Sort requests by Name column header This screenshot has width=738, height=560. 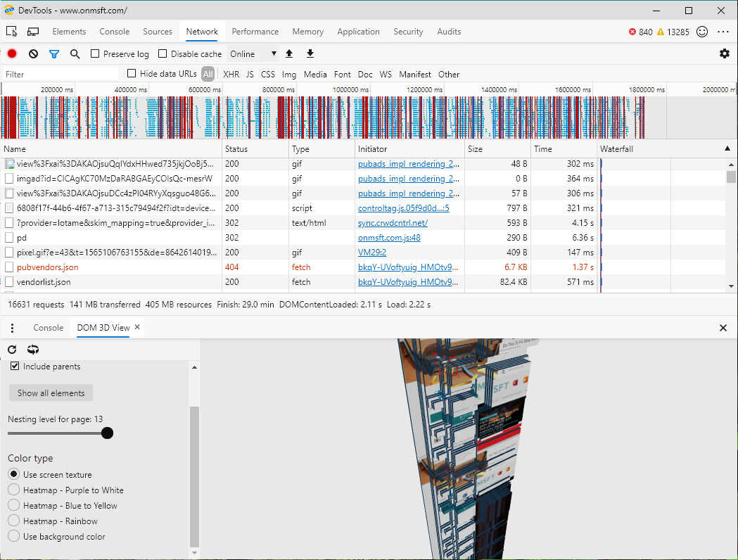pos(111,148)
